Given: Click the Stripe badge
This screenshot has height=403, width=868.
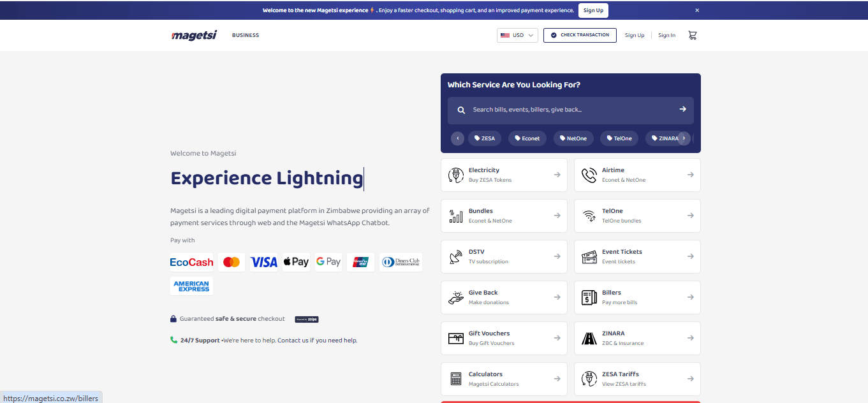Looking at the screenshot, I should (307, 319).
